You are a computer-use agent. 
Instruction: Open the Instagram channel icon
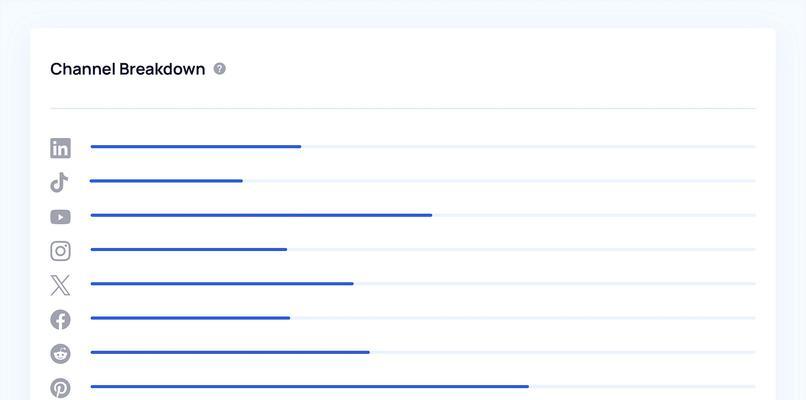point(60,251)
